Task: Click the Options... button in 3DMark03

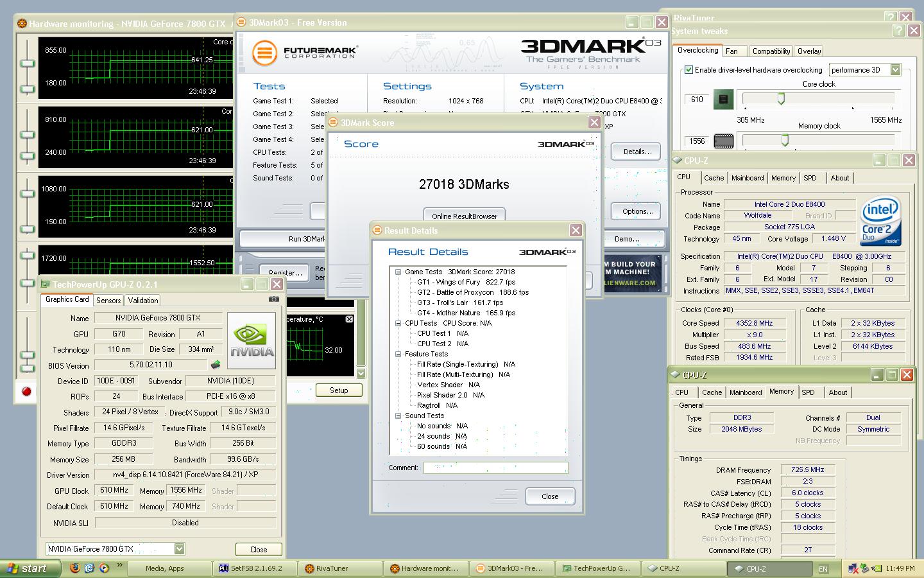Action: point(637,211)
